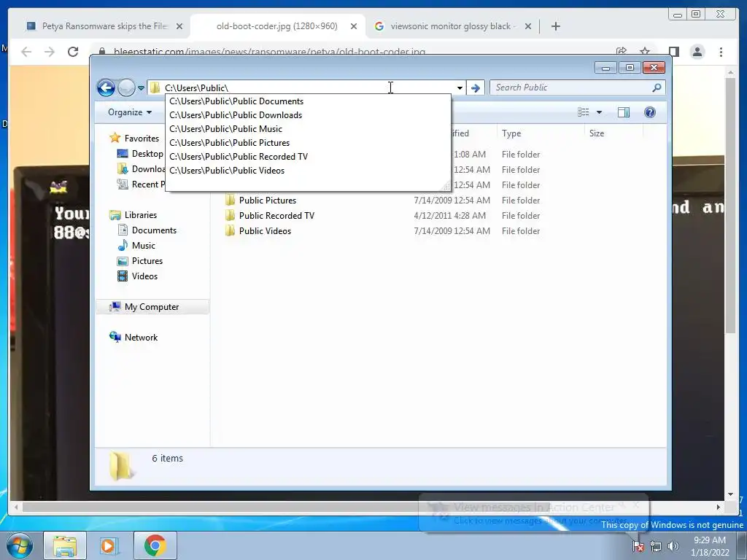Select the Public Recorded TV folder name
The height and width of the screenshot is (560, 747).
click(276, 216)
